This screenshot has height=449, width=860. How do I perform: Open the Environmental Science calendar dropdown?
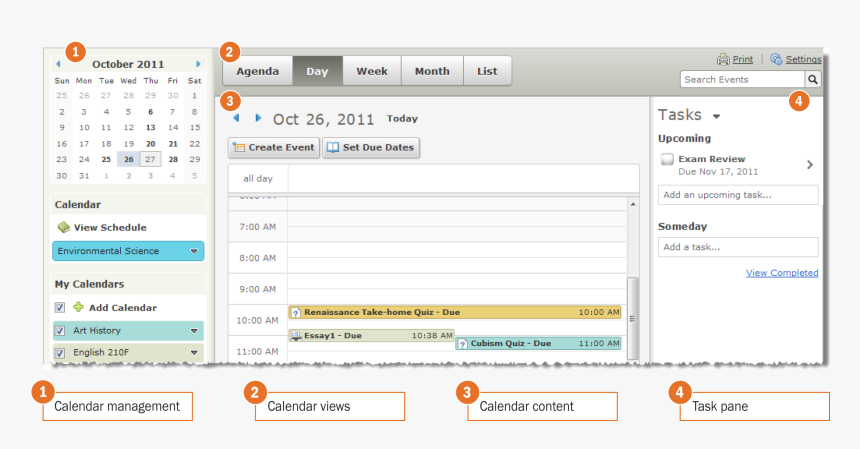pos(194,251)
